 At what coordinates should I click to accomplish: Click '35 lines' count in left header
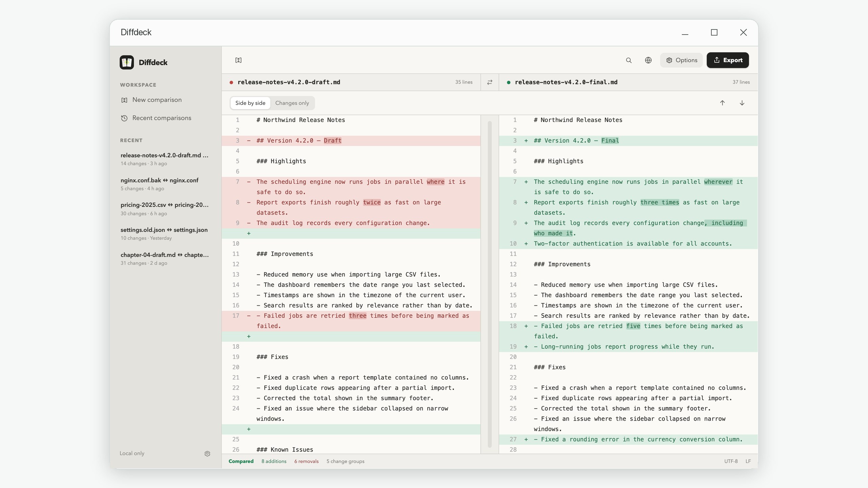(x=463, y=82)
